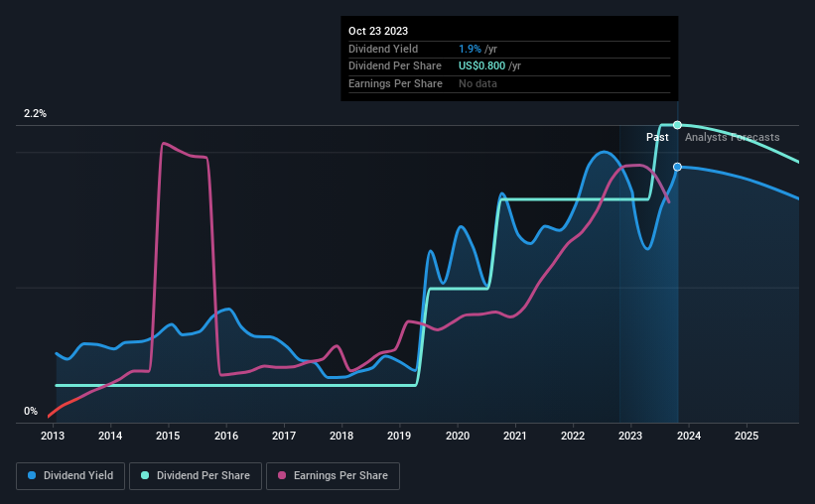This screenshot has width=815, height=504.
Task: Click the 2023 x-axis label
Action: pyautogui.click(x=630, y=436)
